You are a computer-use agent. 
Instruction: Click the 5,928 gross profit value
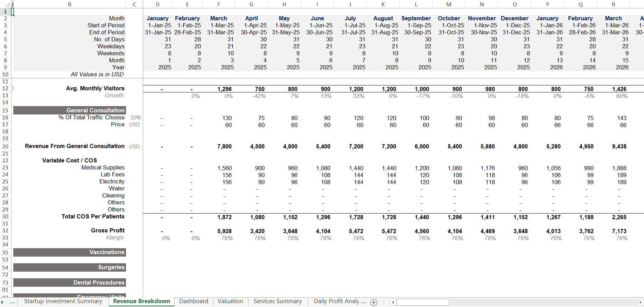(x=224, y=231)
